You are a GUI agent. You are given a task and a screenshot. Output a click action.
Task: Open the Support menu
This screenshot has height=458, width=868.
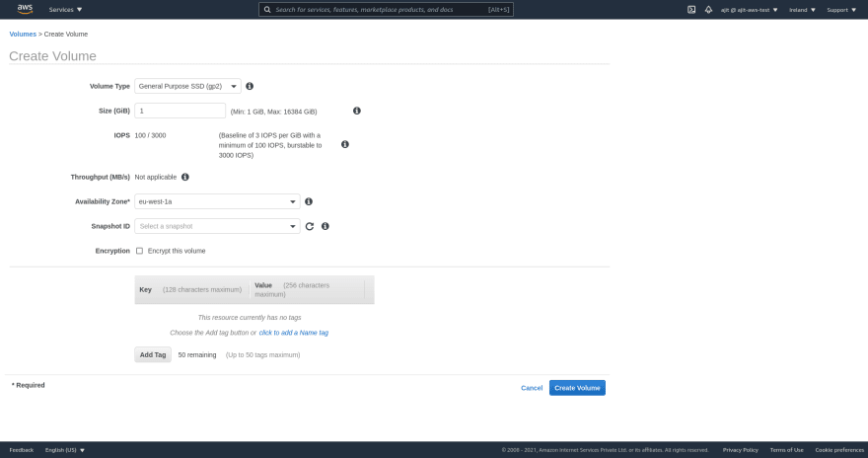click(x=841, y=10)
